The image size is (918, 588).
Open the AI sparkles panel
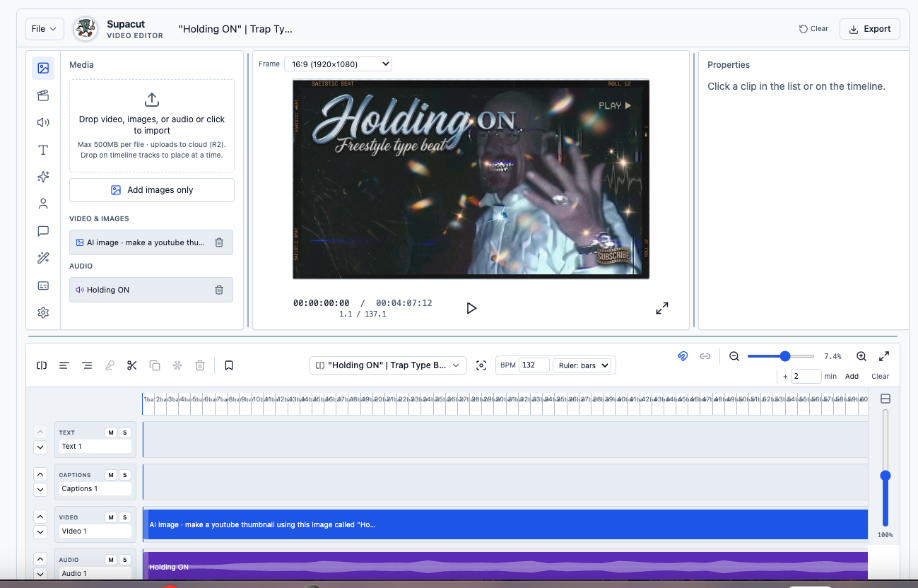coord(42,177)
